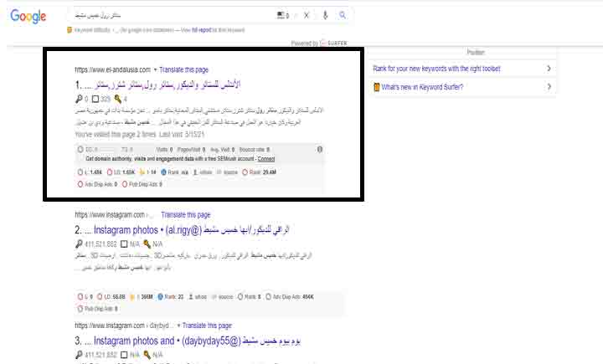
Task: Click the magnifying glass search button
Action: point(343,15)
